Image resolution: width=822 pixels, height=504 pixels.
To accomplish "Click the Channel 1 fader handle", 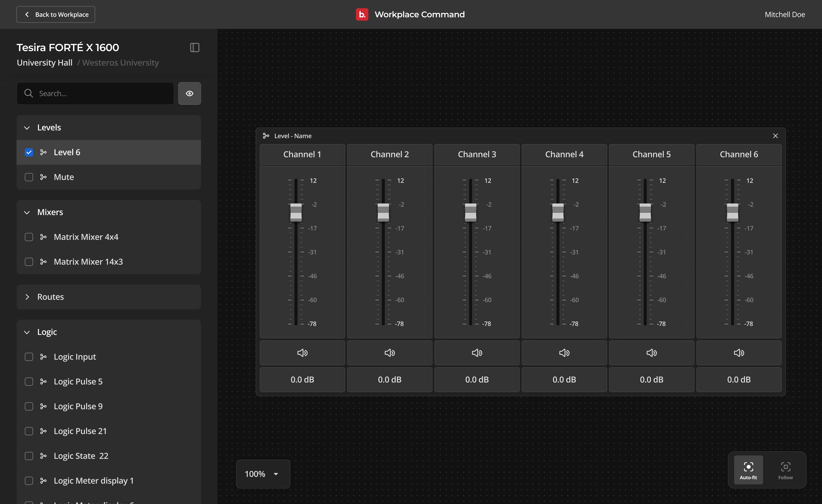I will pos(296,212).
